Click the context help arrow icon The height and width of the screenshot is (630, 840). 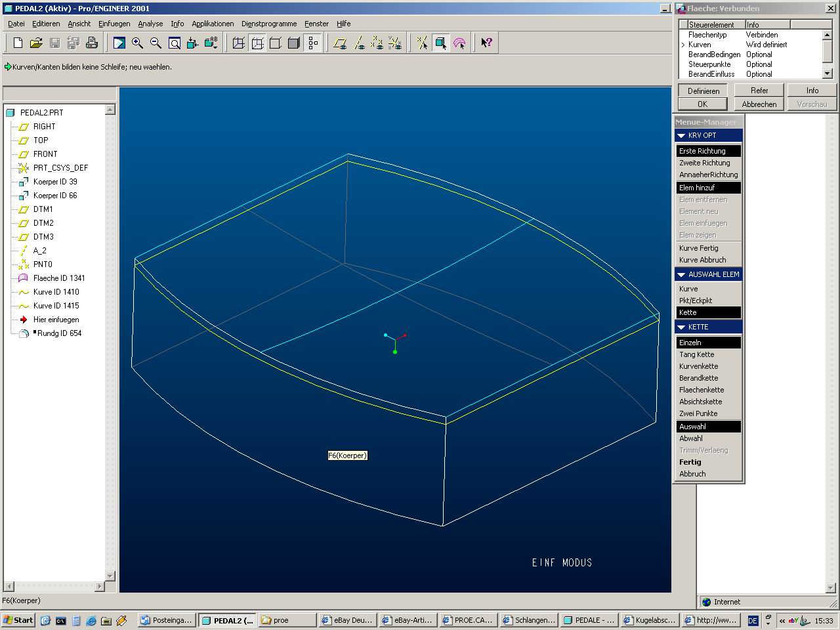click(486, 43)
